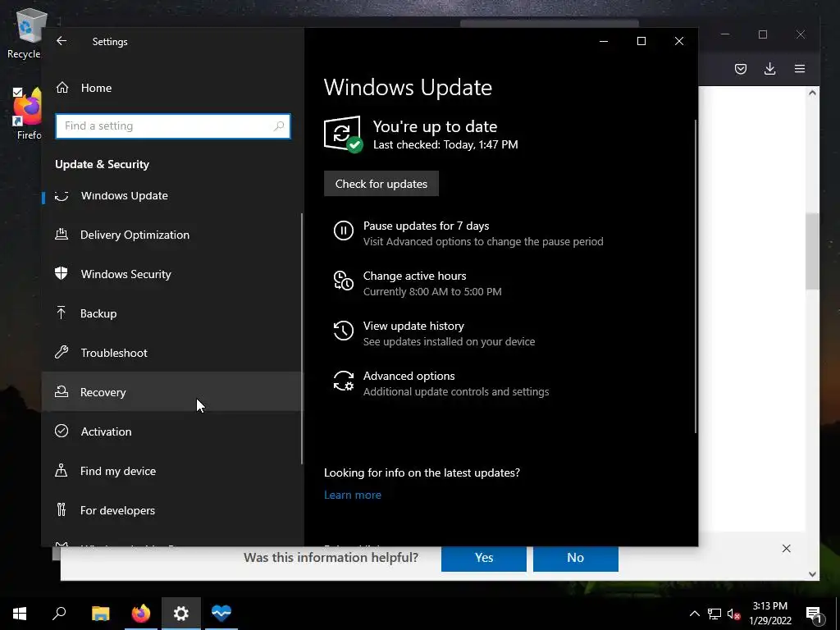The width and height of the screenshot is (840, 630).
Task: Click the Delivery Optimization icon
Action: (x=62, y=234)
